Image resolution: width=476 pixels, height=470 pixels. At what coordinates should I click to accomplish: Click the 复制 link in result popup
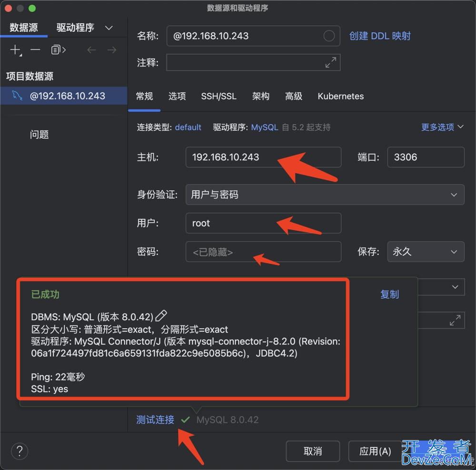pos(389,294)
